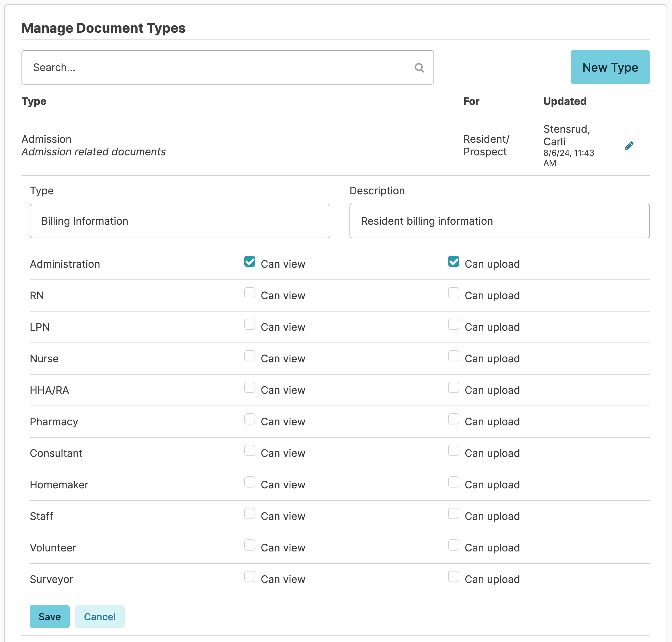This screenshot has width=672, height=642.
Task: Check Can view for Pharmacy
Action: [249, 419]
